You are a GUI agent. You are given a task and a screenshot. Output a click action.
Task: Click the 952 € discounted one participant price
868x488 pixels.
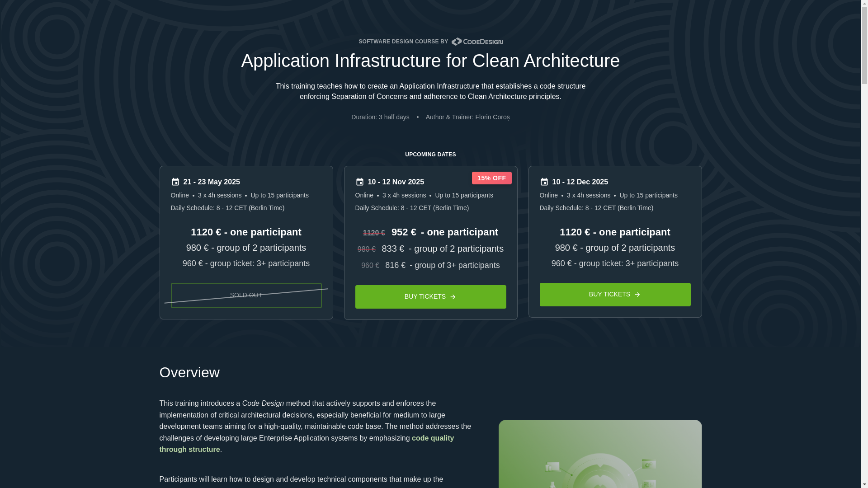403,232
